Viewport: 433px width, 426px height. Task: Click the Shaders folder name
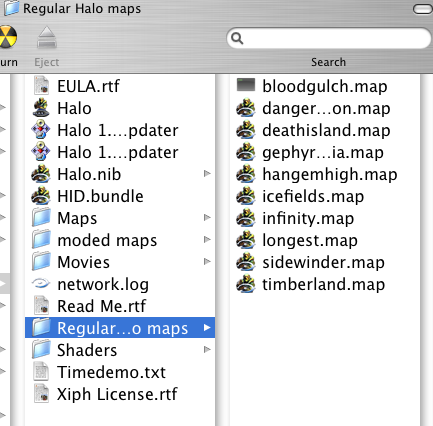tap(87, 350)
